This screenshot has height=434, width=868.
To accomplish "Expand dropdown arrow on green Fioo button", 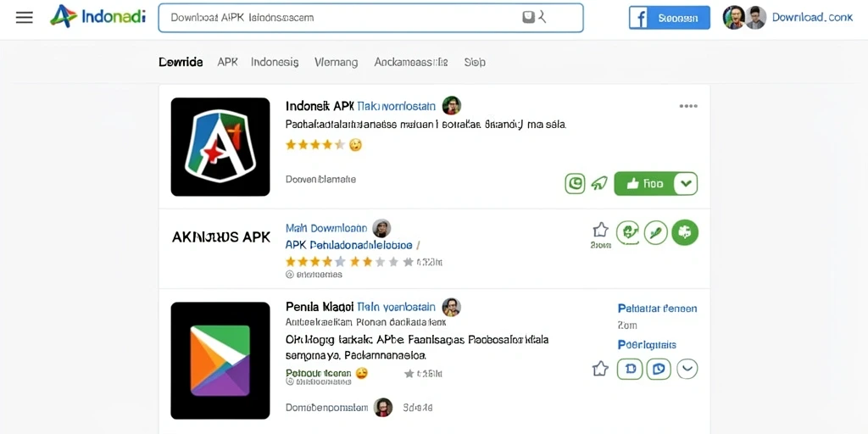I will pos(686,184).
